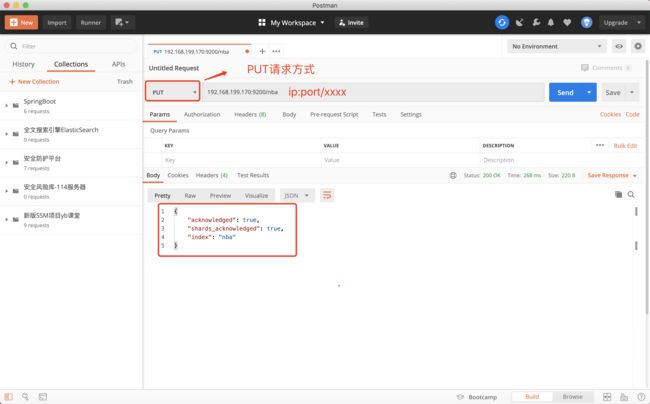The image size is (650, 404).
Task: Click the Bulk Edit link
Action: coord(625,145)
